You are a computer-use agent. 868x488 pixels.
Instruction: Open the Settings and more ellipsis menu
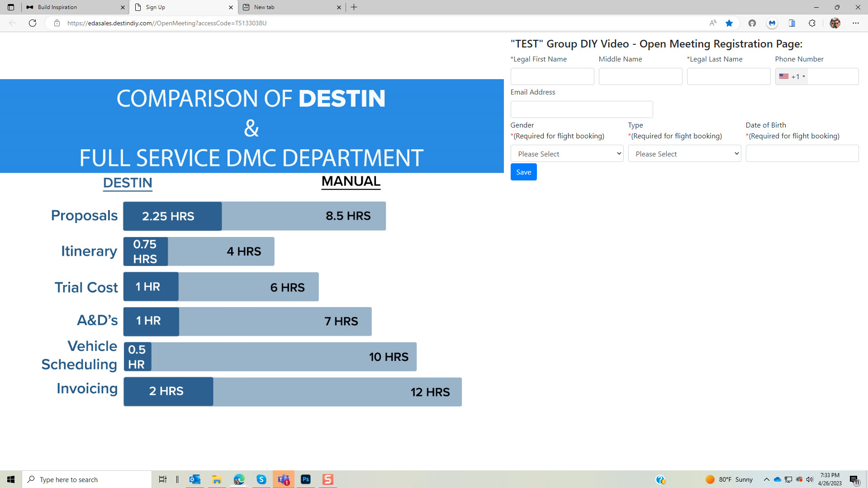click(x=856, y=23)
